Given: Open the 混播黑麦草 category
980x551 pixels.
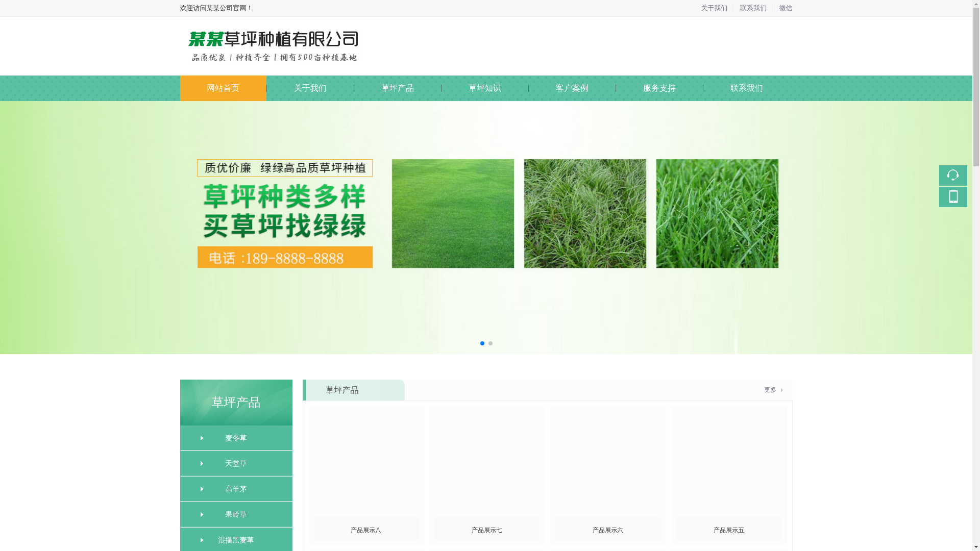Looking at the screenshot, I should pos(236,540).
